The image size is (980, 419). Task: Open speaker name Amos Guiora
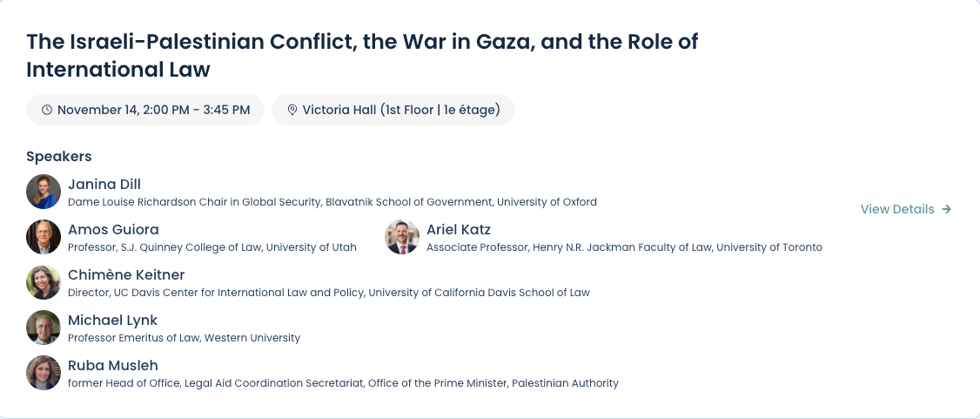tap(113, 229)
